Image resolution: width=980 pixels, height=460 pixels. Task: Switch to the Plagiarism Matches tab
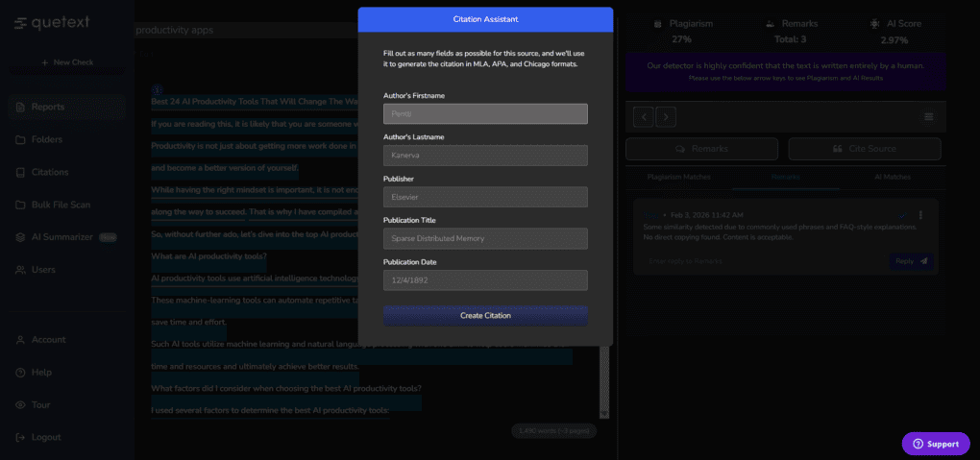tap(678, 178)
